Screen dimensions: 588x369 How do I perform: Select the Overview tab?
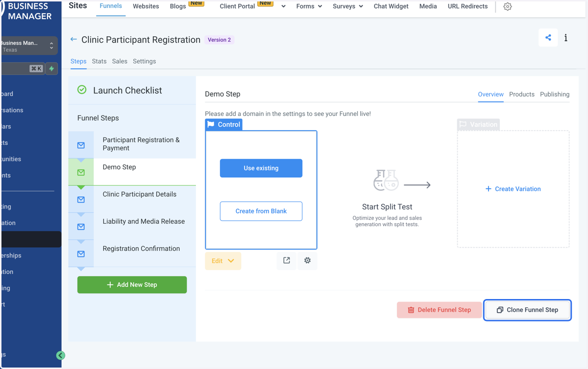[491, 94]
